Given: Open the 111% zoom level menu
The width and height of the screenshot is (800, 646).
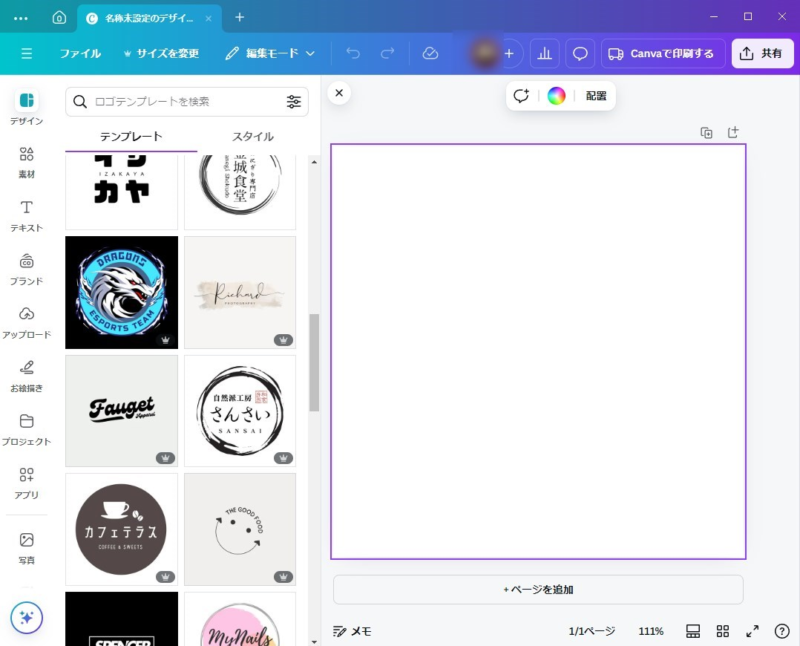Looking at the screenshot, I should pos(651,631).
